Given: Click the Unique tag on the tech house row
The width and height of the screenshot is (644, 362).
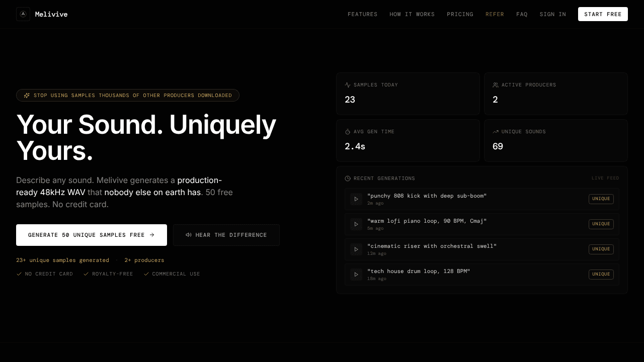Looking at the screenshot, I should [601, 275].
